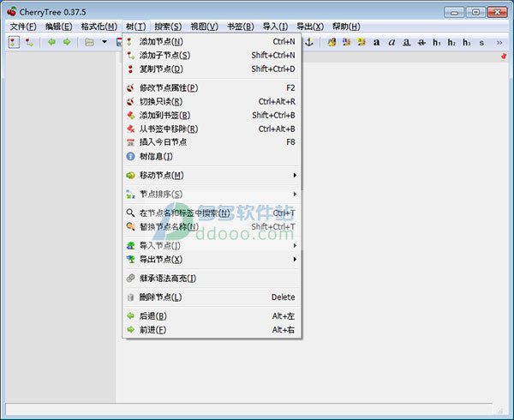This screenshot has width=514, height=420.
Task: Click the add node toolbar icon
Action: click(x=13, y=42)
